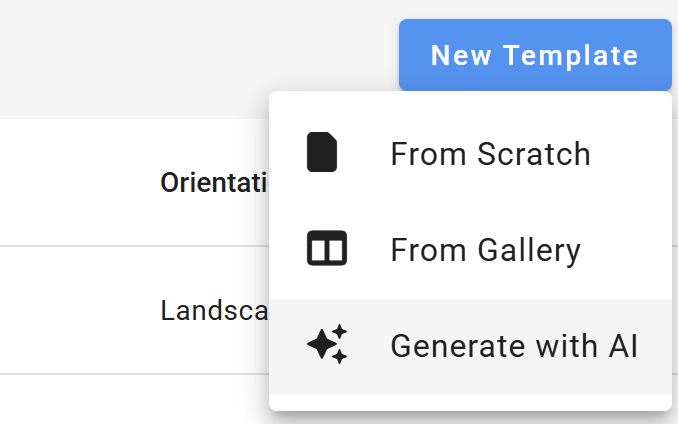Select the sparkle stars AI icon

[x=327, y=344]
